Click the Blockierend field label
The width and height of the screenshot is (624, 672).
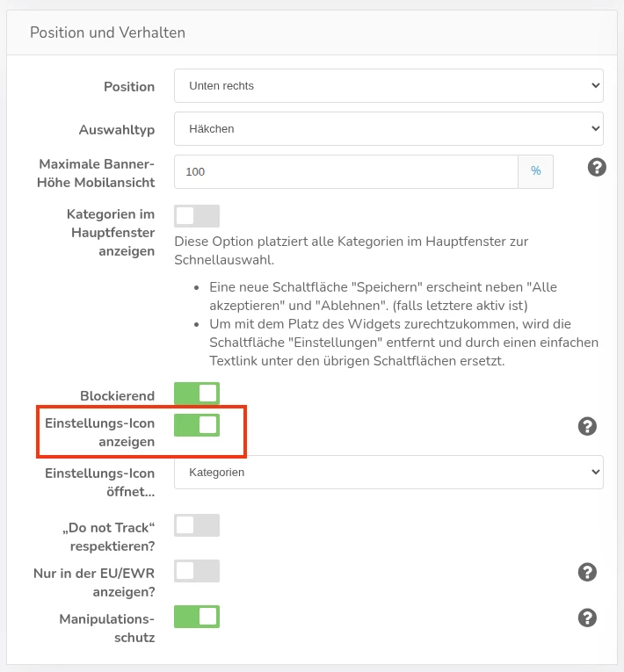(x=117, y=396)
